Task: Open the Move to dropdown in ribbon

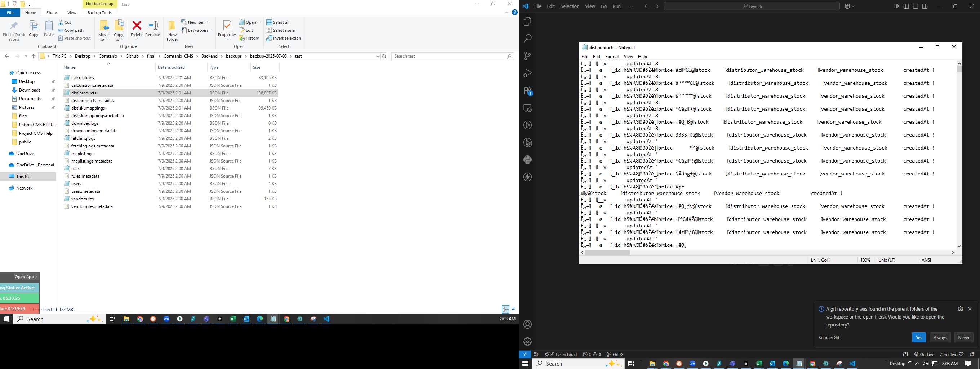Action: 103,37
